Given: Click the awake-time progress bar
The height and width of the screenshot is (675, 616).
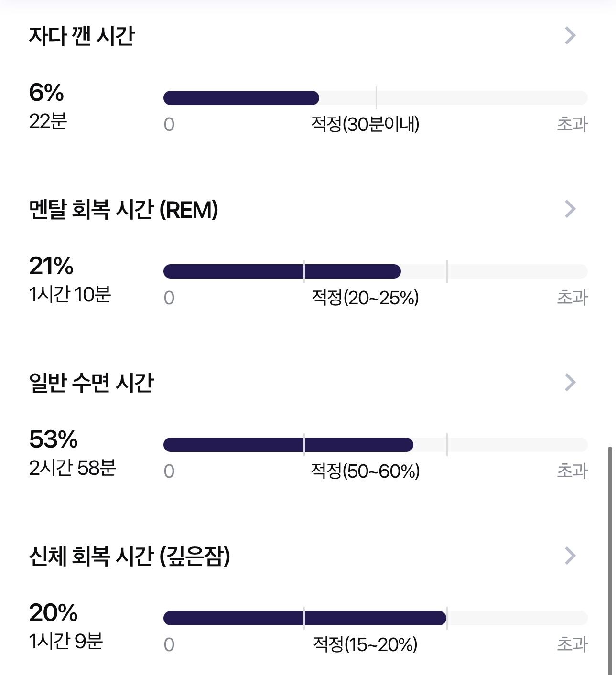Looking at the screenshot, I should coord(375,98).
